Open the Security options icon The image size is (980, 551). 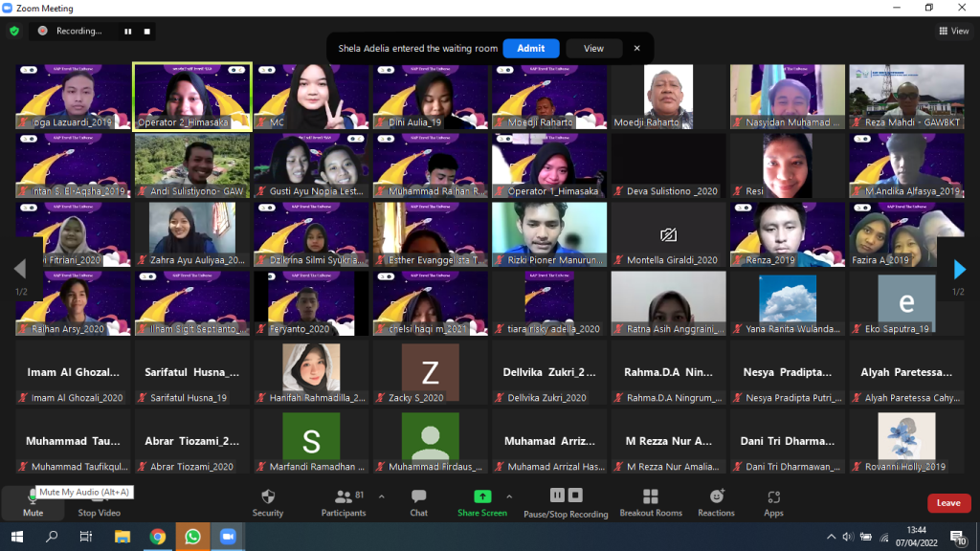click(268, 497)
